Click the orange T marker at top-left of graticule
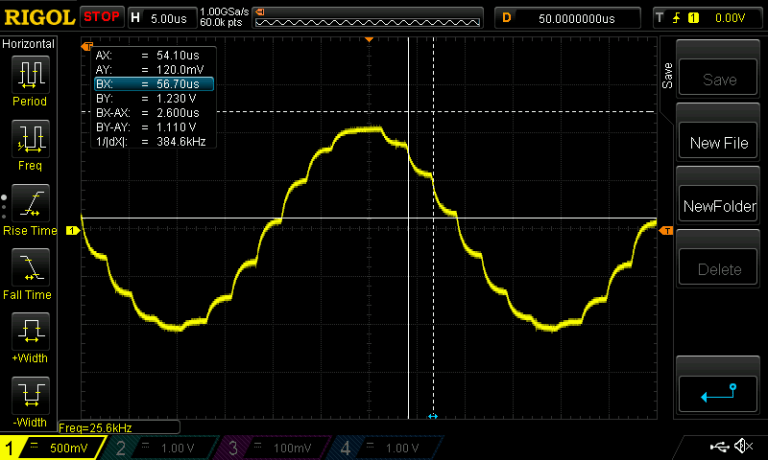 pyautogui.click(x=87, y=47)
